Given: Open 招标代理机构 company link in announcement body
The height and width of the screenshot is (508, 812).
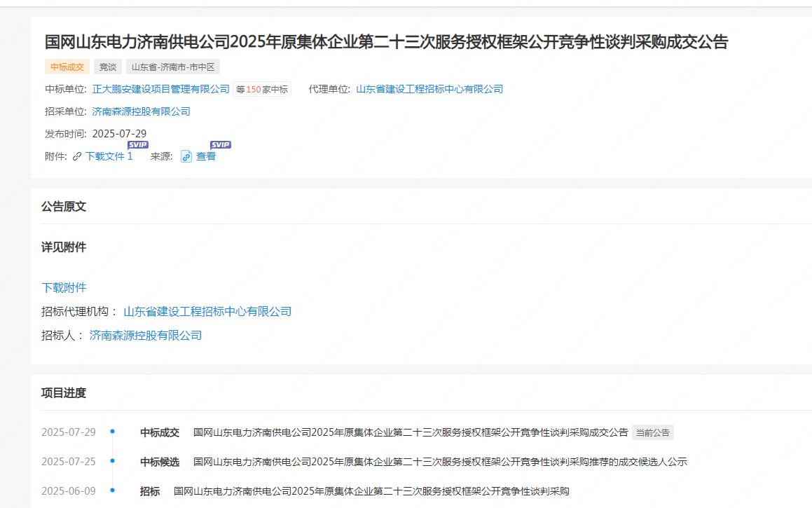Looking at the screenshot, I should 207,311.
